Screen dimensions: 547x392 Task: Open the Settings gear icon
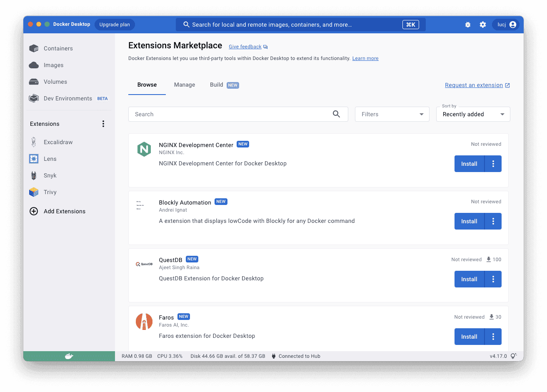coord(483,25)
